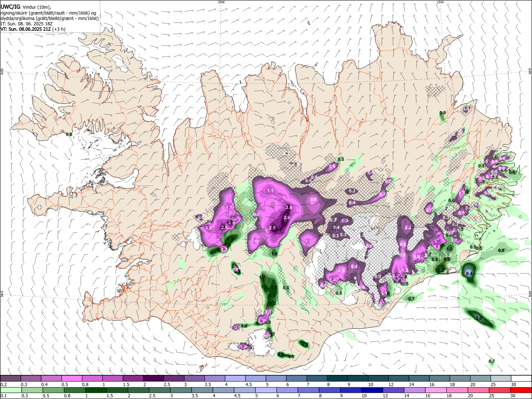Click the "0.1" label in the rain legend
532x399 pixels.
(3, 395)
